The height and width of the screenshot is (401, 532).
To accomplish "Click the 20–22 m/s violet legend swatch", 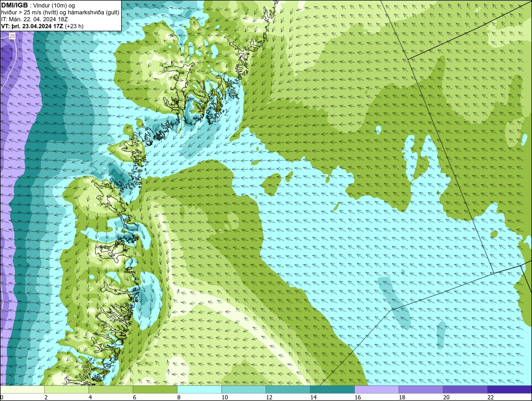I will coord(465,389).
